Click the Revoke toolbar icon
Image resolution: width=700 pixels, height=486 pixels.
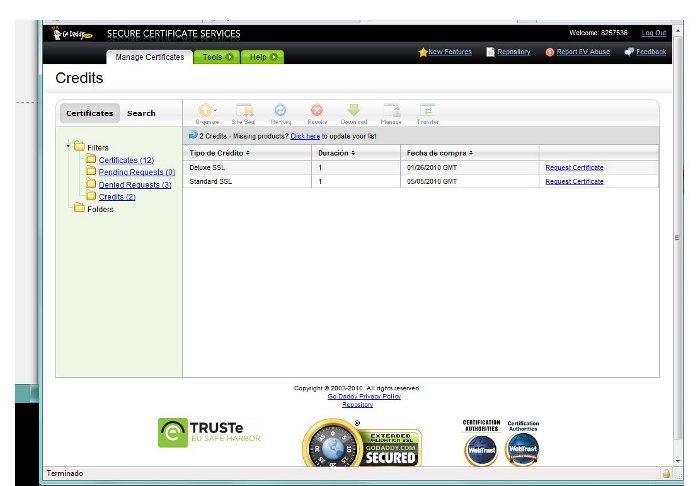point(317,112)
